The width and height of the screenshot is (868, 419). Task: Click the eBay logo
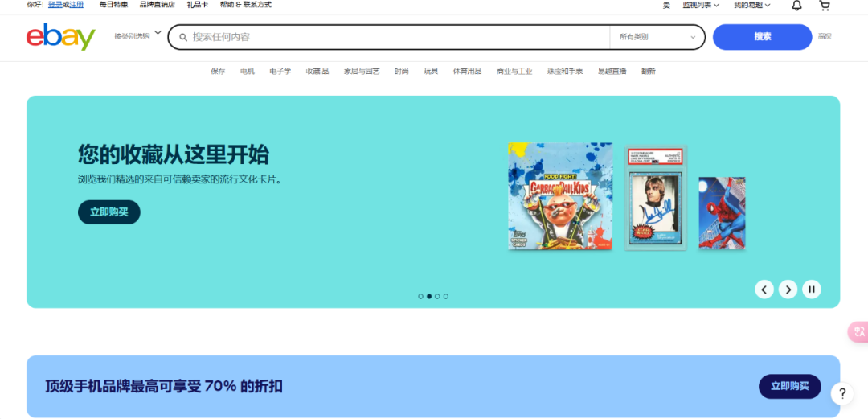click(61, 36)
